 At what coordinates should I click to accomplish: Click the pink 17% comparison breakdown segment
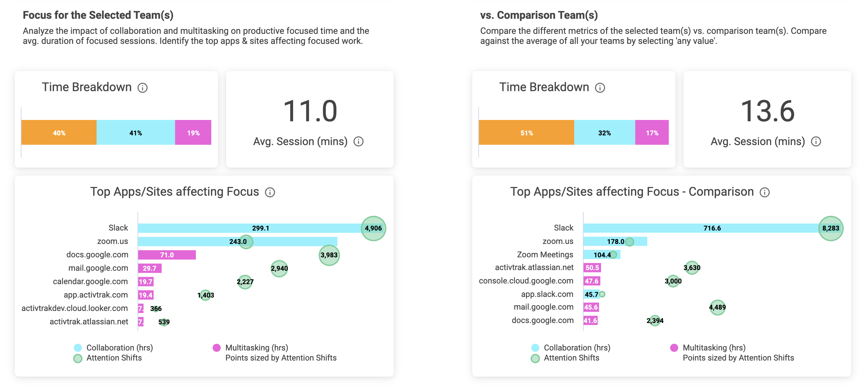pos(652,133)
